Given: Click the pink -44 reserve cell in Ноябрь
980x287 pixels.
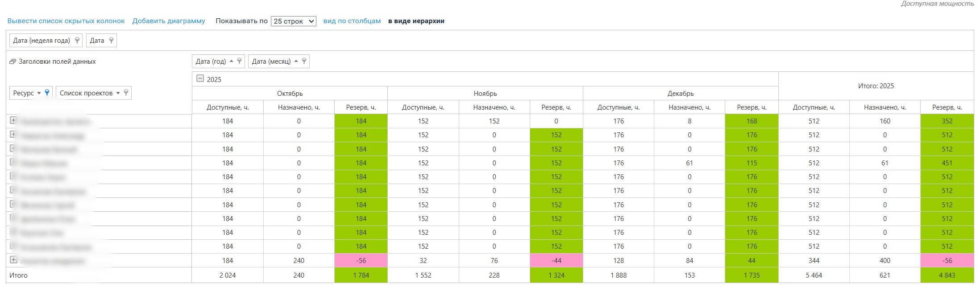Looking at the screenshot, I should 556,261.
